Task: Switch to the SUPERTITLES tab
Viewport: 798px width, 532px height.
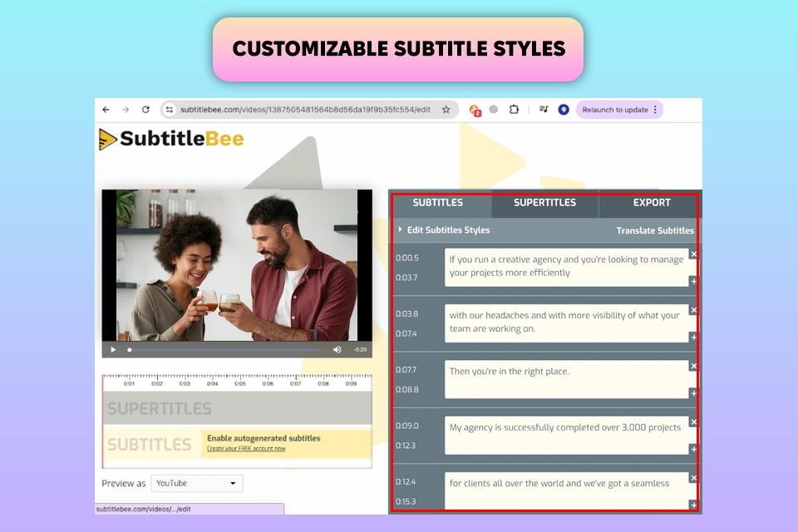Action: point(545,203)
